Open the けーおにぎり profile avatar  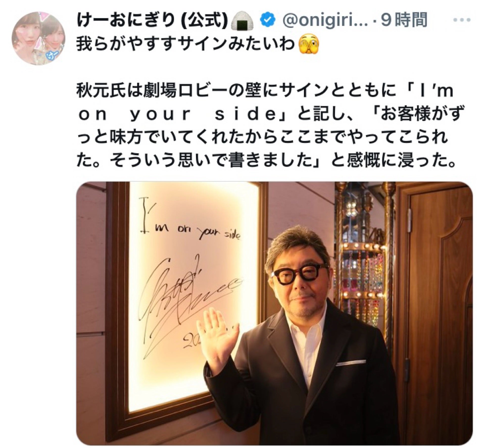pyautogui.click(x=38, y=38)
